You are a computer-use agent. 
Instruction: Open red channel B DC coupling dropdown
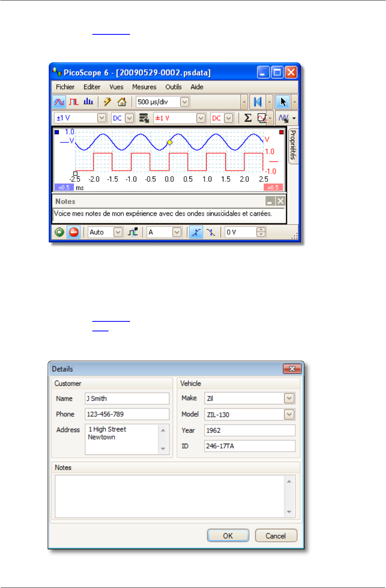point(229,118)
